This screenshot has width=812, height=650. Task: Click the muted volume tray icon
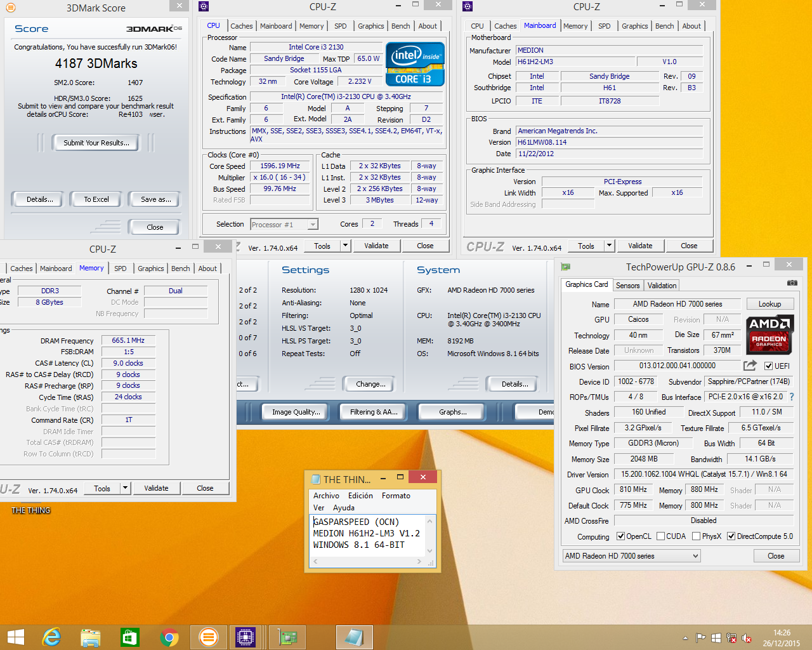tap(747, 638)
